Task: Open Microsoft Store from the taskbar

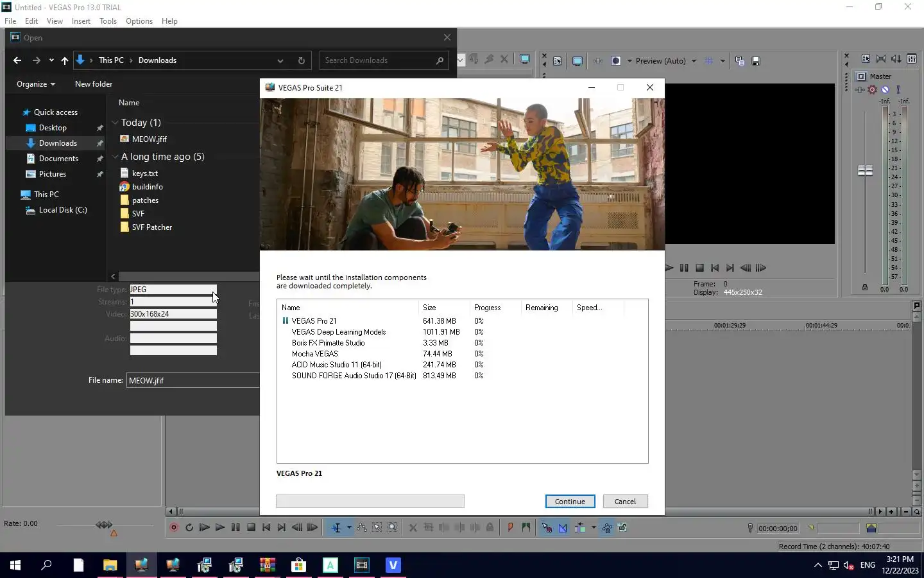Action: coord(299,565)
